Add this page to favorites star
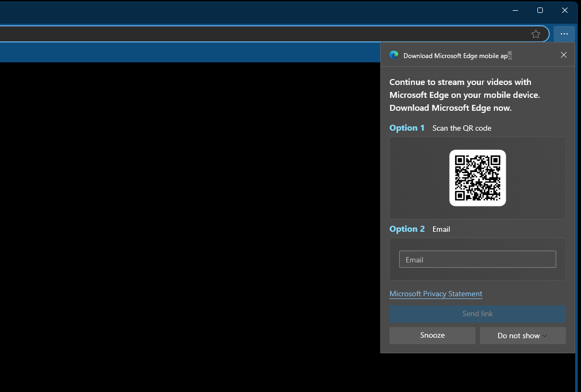581x392 pixels. click(535, 34)
